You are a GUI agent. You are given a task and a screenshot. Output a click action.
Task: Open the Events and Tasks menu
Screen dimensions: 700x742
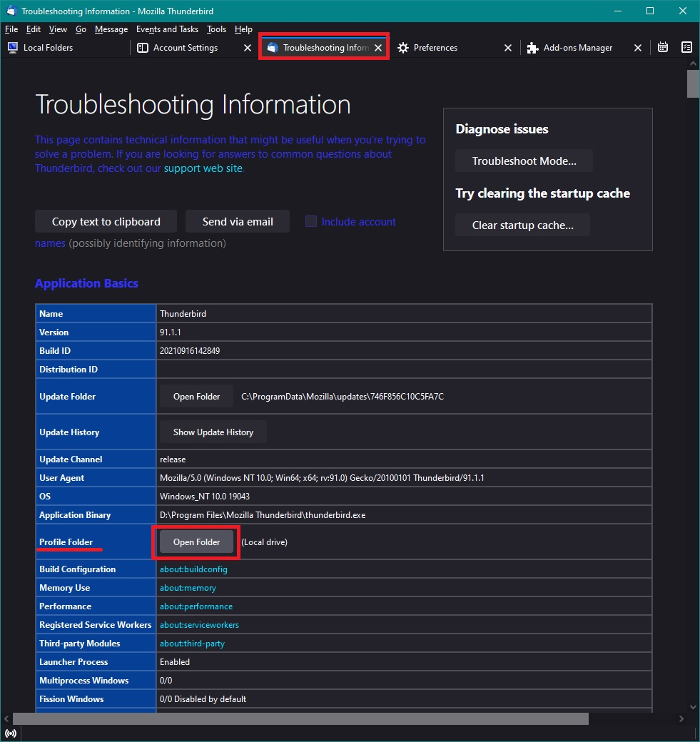click(x=167, y=29)
